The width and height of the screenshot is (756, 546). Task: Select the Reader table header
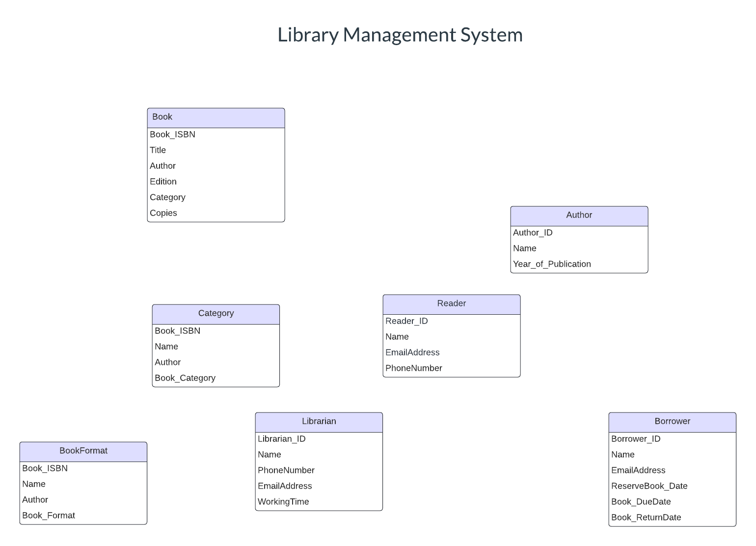(451, 304)
